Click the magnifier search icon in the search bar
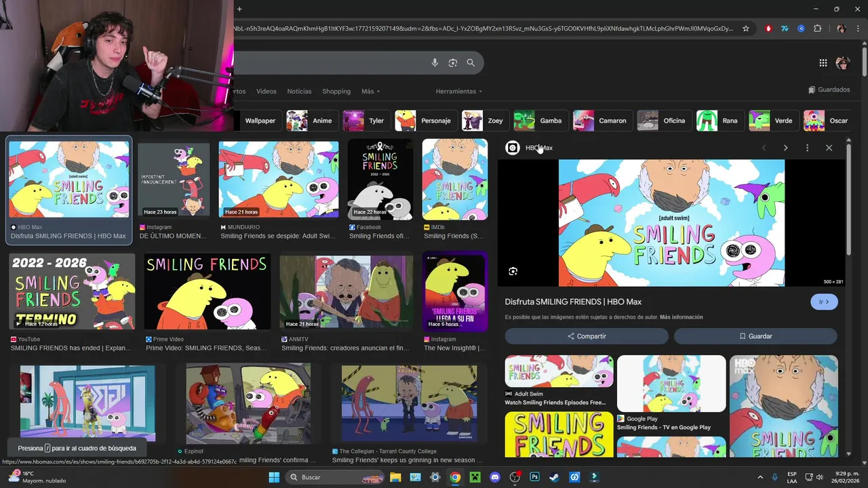Screen dimensions: 868x488 pyautogui.click(x=471, y=63)
